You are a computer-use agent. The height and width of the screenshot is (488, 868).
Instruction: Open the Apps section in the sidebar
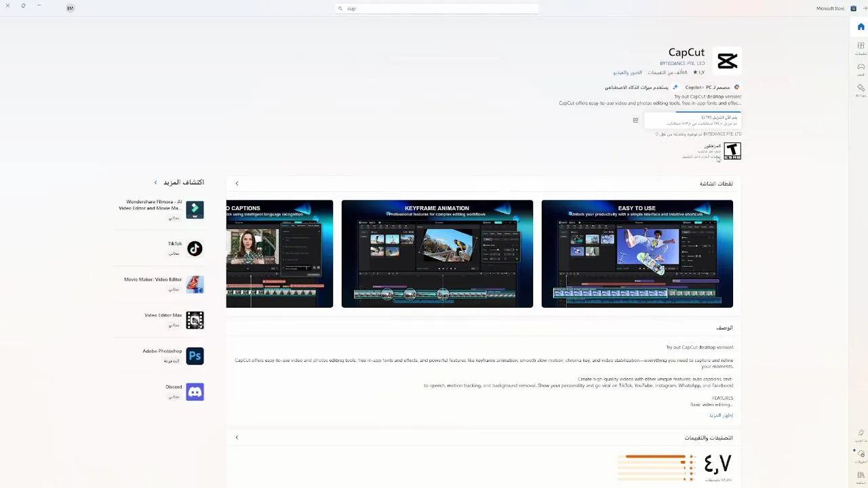tap(861, 48)
